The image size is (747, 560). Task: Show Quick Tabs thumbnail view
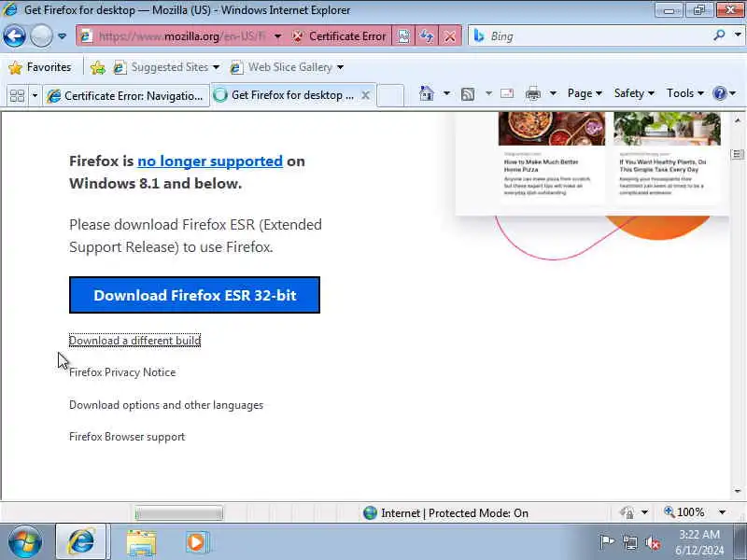coord(17,96)
